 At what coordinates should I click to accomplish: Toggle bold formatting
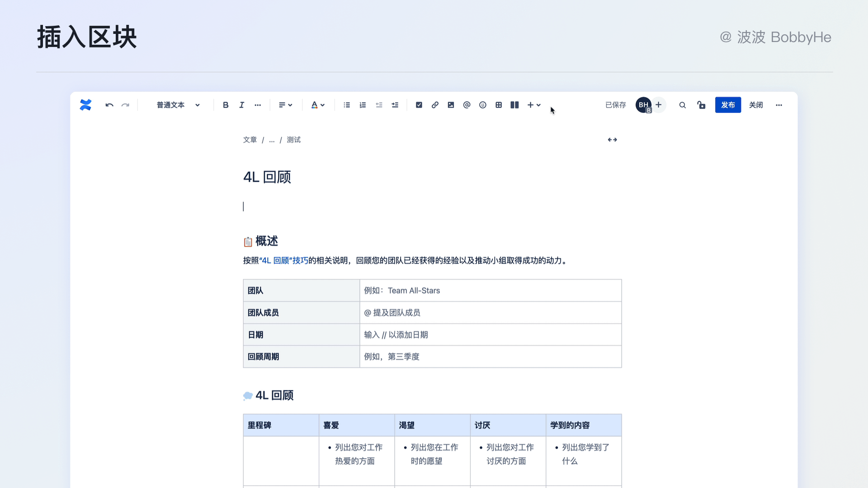coord(226,105)
